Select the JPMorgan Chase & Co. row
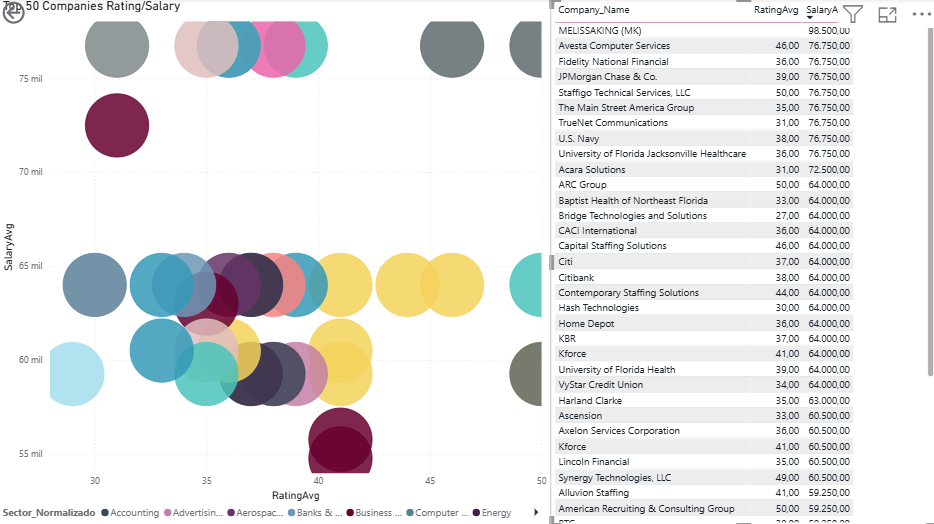934x524 pixels. point(607,77)
